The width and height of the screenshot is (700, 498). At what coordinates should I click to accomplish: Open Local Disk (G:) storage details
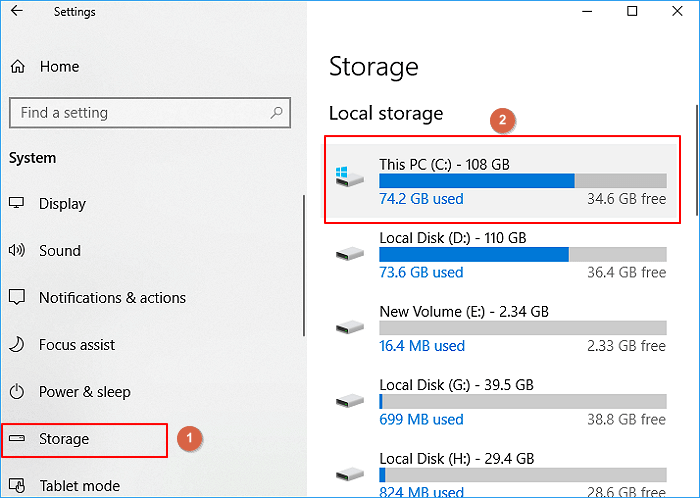(458, 385)
